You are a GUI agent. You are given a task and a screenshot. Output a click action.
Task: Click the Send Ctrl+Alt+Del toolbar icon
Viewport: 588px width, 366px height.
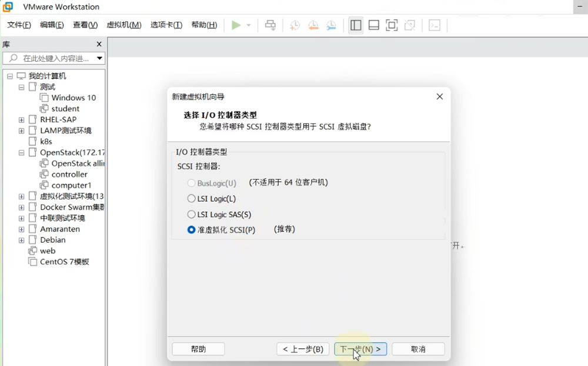(x=270, y=25)
